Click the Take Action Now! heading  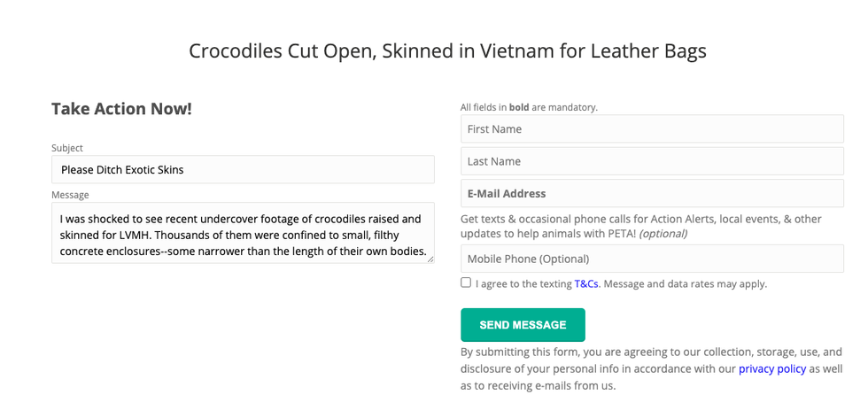point(121,109)
